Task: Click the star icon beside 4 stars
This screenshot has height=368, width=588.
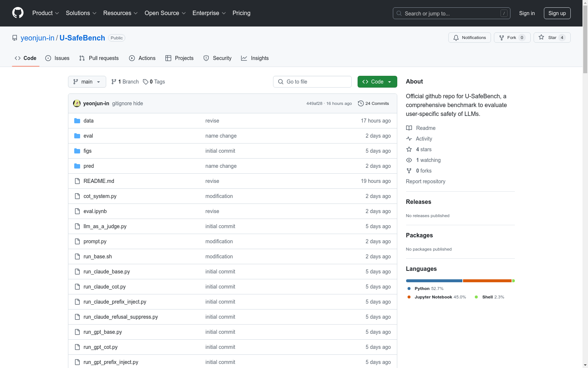Action: [409, 149]
